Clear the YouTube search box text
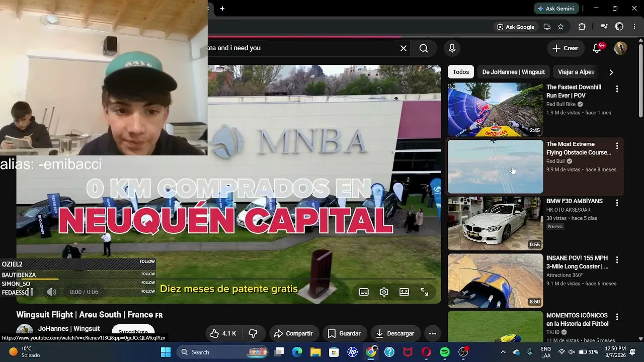The height and width of the screenshot is (362, 644). click(404, 48)
